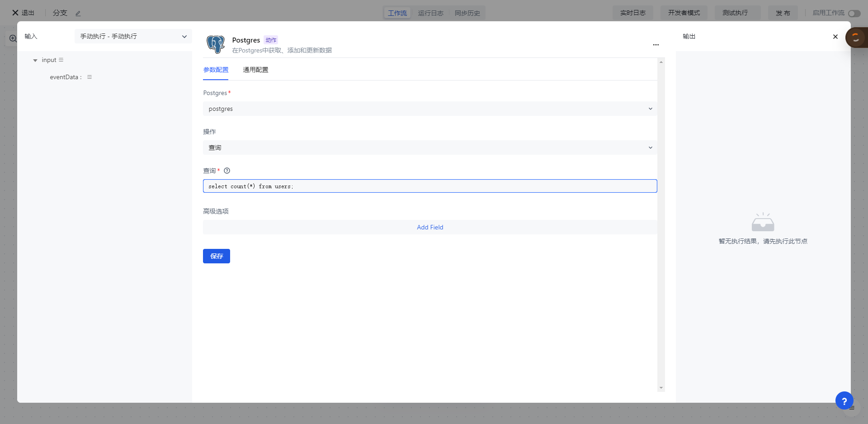Open the 操作 operation dropdown
Viewport: 868px width, 424px height.
(429, 148)
